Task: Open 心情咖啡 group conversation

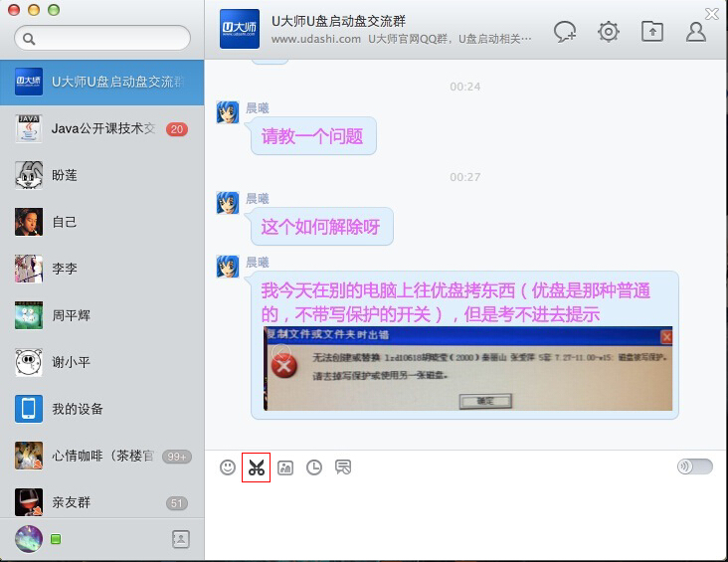Action: click(102, 456)
